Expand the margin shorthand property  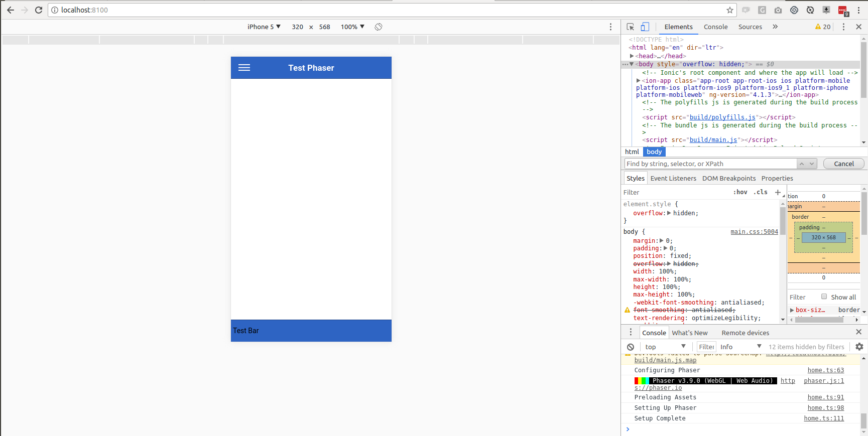point(662,241)
